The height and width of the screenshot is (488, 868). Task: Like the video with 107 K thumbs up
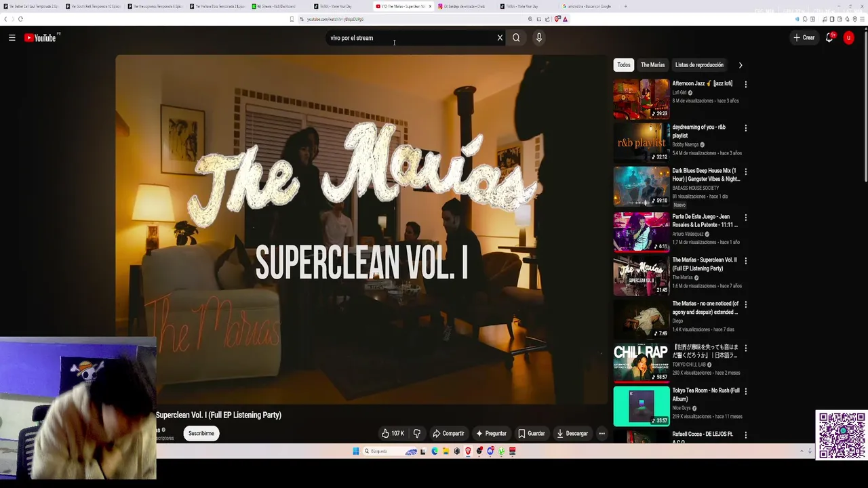[393, 434]
